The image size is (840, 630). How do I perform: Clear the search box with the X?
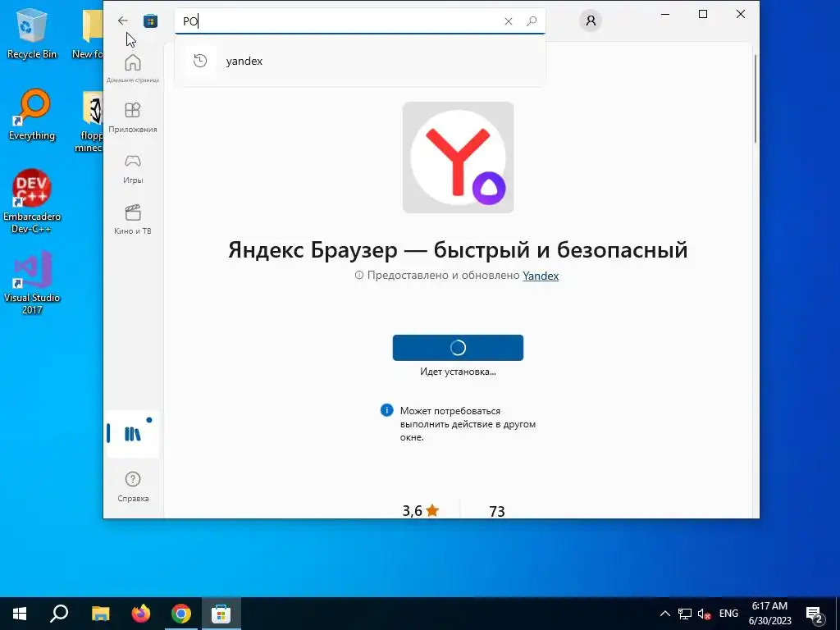[509, 21]
